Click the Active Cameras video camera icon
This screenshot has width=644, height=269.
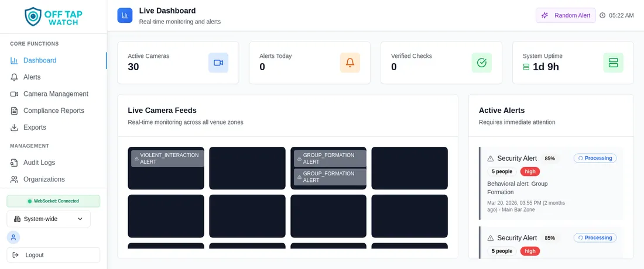(x=218, y=63)
